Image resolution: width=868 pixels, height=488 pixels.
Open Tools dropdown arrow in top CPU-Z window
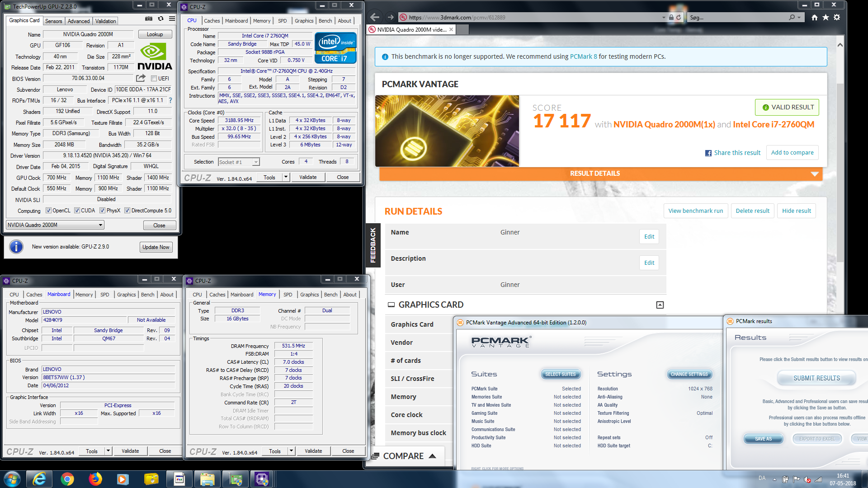[286, 177]
